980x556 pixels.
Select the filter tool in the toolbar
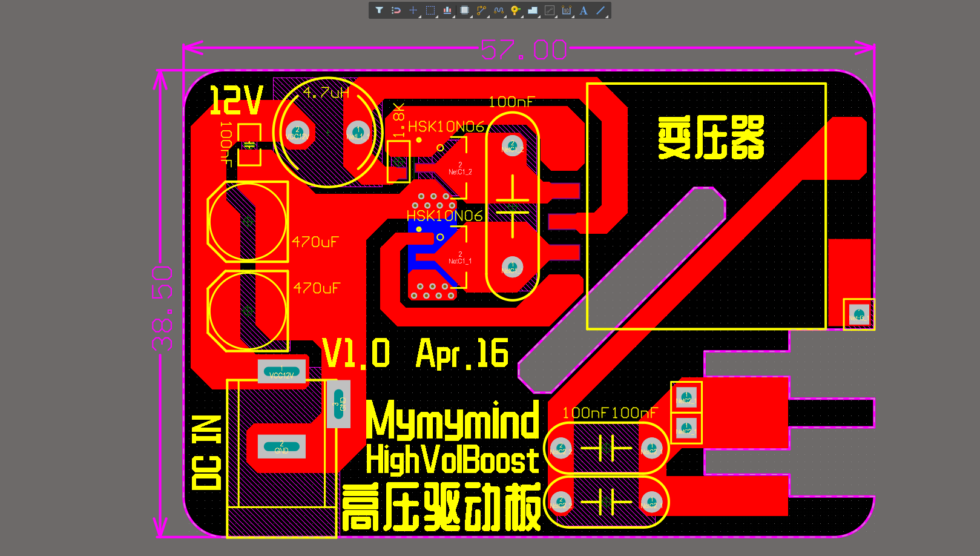tap(378, 10)
